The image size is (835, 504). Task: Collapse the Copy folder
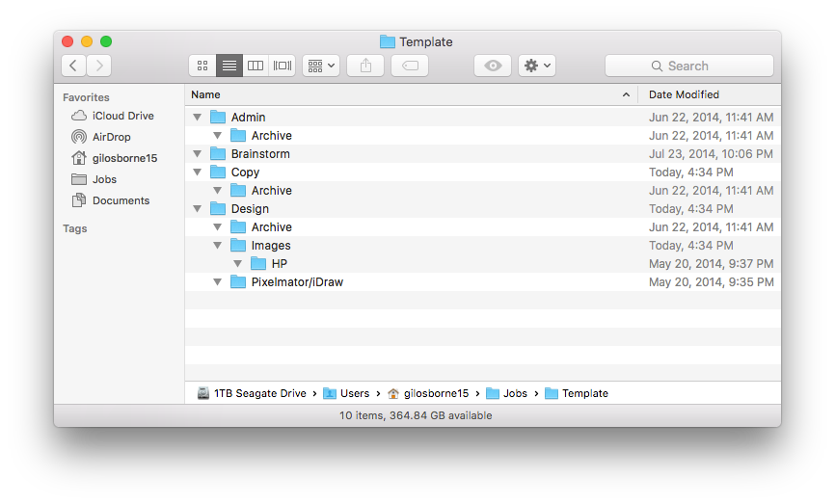(197, 172)
